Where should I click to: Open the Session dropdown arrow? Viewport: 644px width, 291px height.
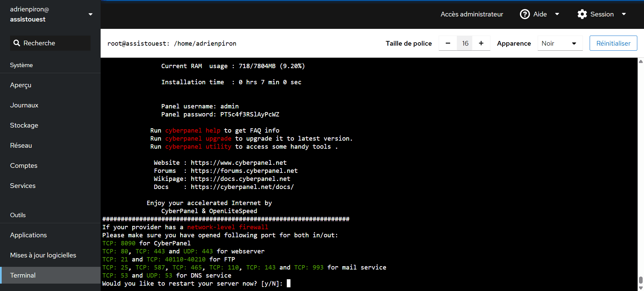tap(624, 14)
